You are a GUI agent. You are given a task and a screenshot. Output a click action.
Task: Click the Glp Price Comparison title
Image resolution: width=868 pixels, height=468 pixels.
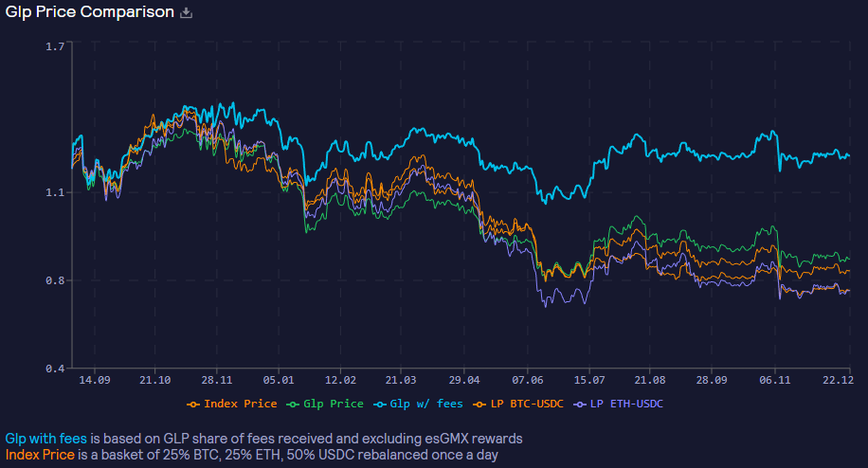pos(90,11)
